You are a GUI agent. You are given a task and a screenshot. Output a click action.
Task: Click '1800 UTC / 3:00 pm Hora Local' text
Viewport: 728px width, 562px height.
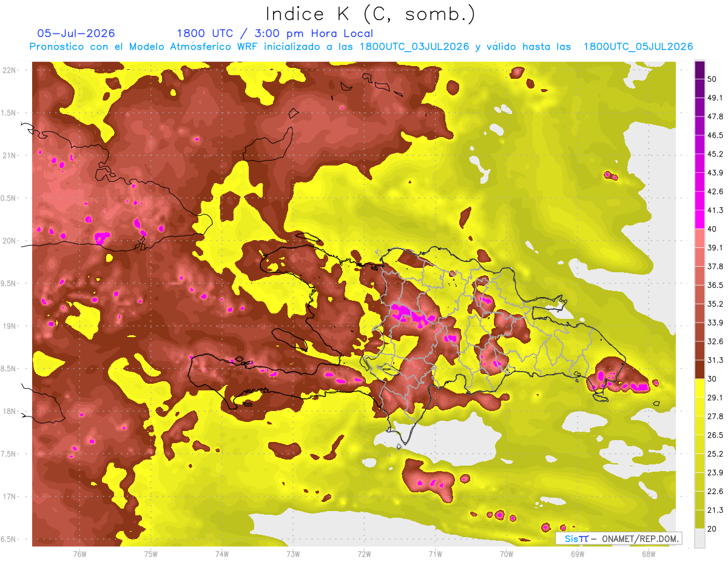275,33
